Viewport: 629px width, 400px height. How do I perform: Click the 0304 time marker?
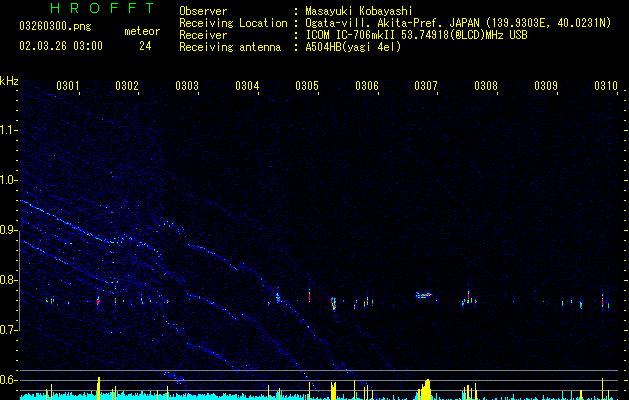(247, 86)
